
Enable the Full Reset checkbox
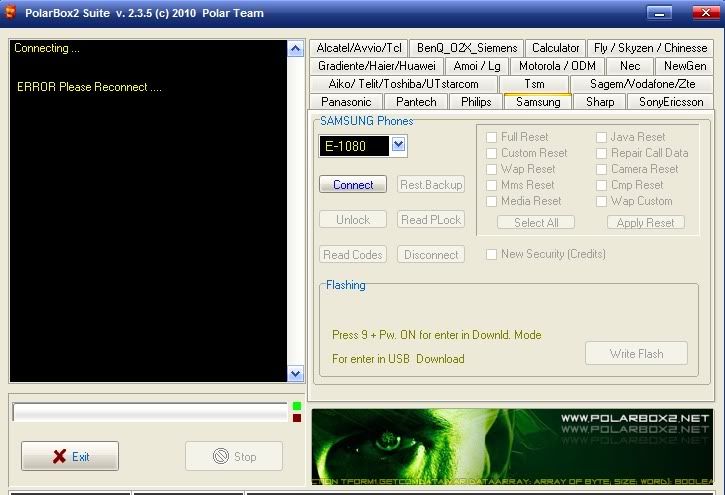[x=492, y=137]
